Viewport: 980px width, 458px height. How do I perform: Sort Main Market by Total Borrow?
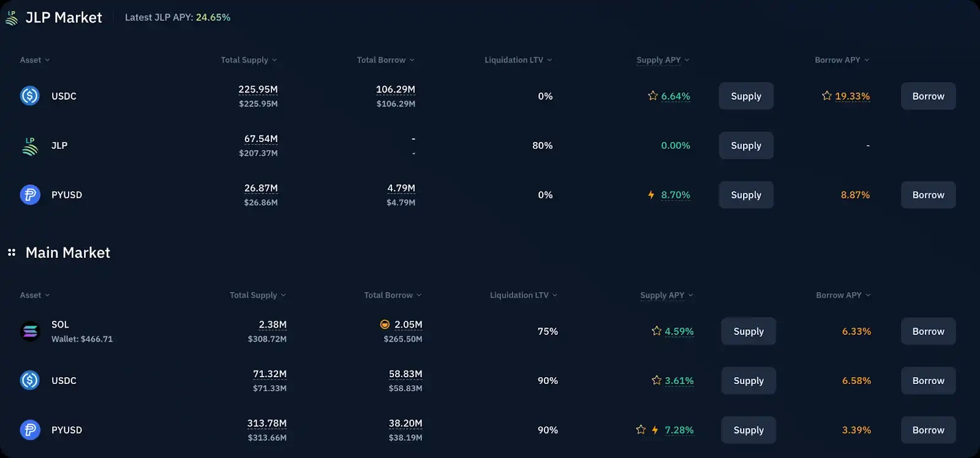393,295
